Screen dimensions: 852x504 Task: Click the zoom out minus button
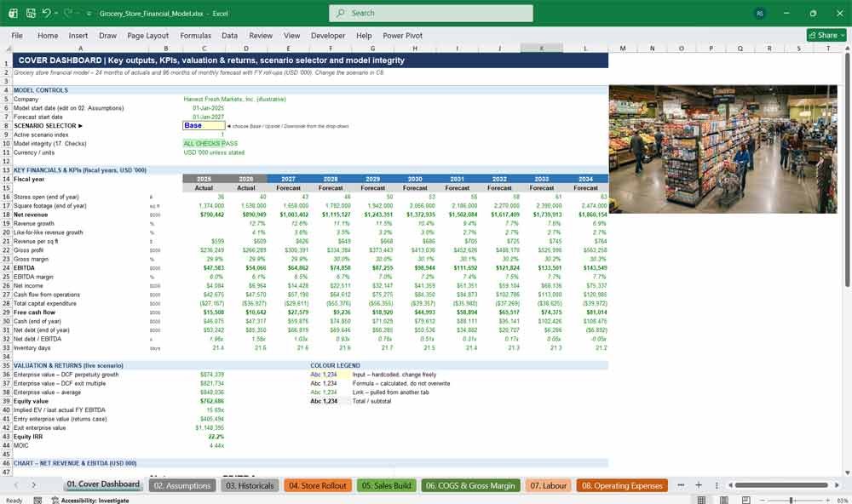(762, 500)
